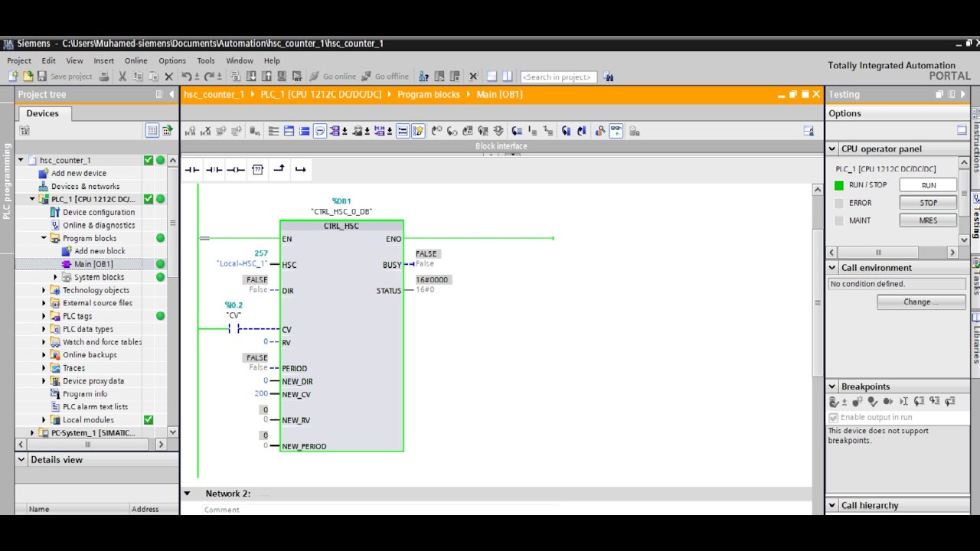Expand the PLC tags folder
This screenshot has width=980, height=551.
click(44, 316)
